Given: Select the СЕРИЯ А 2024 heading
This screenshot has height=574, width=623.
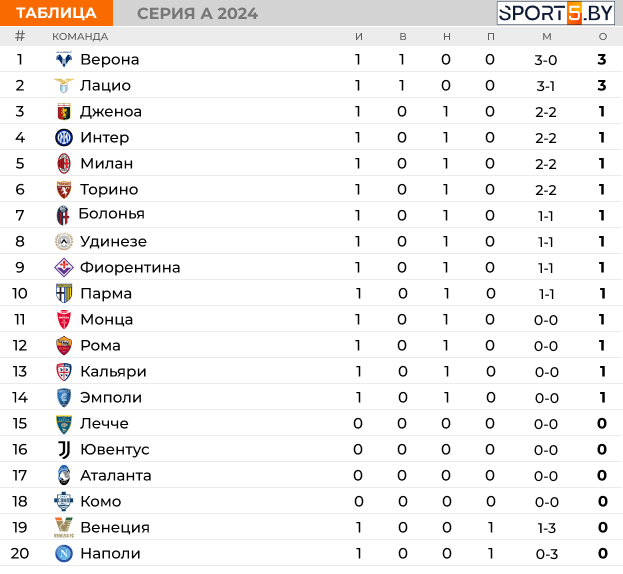Looking at the screenshot, I should click(197, 14).
